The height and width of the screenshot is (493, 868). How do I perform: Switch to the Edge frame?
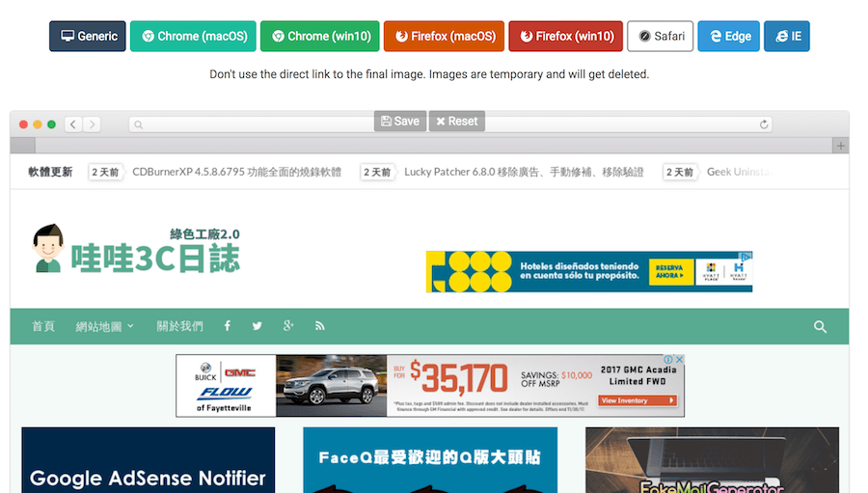[x=728, y=36]
